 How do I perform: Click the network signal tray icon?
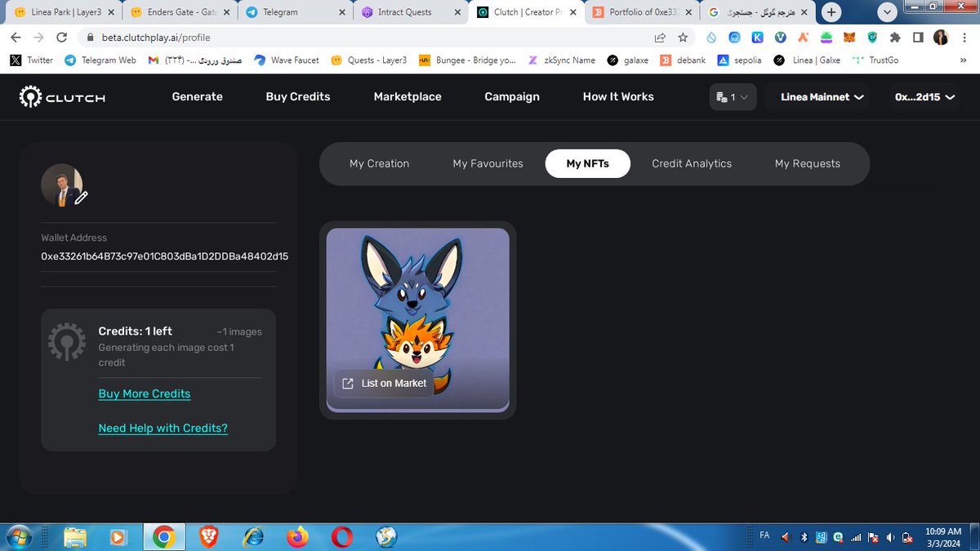click(856, 537)
